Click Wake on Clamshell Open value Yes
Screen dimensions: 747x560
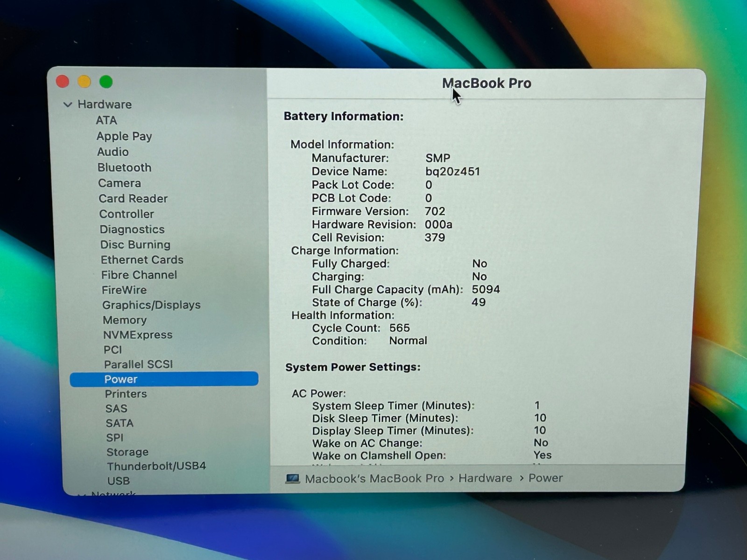(x=543, y=455)
